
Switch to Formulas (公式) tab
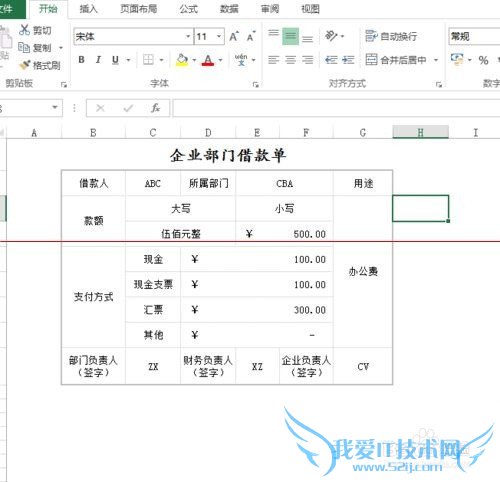189,9
